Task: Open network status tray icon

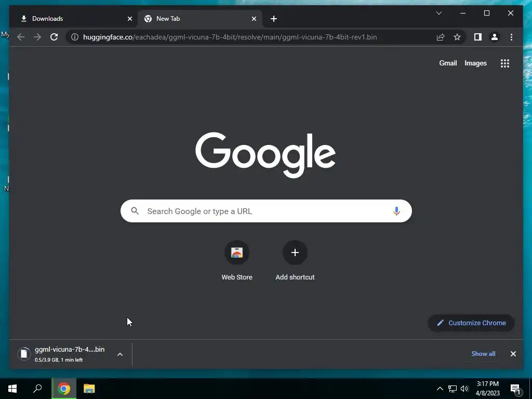Action: tap(453, 389)
